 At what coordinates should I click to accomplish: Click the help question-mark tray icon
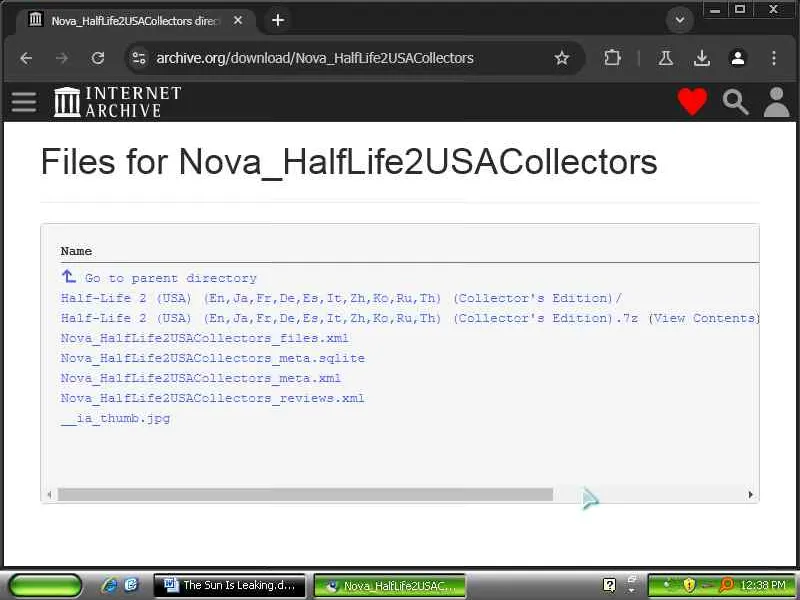[609, 585]
